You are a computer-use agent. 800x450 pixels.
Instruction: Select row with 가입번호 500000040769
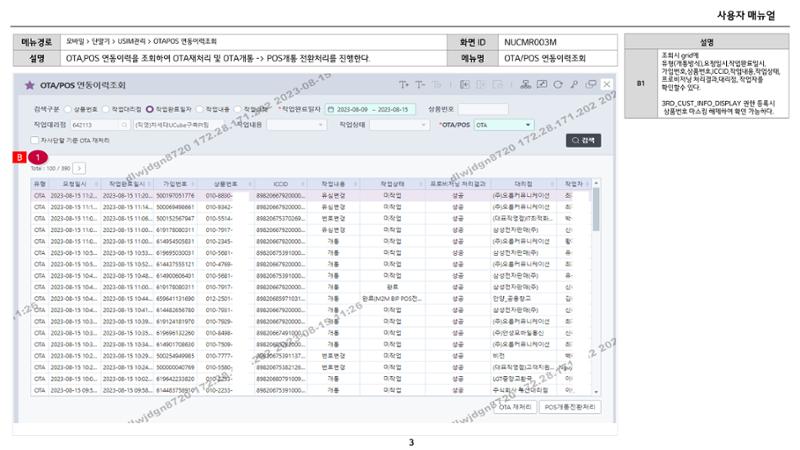tap(312, 367)
